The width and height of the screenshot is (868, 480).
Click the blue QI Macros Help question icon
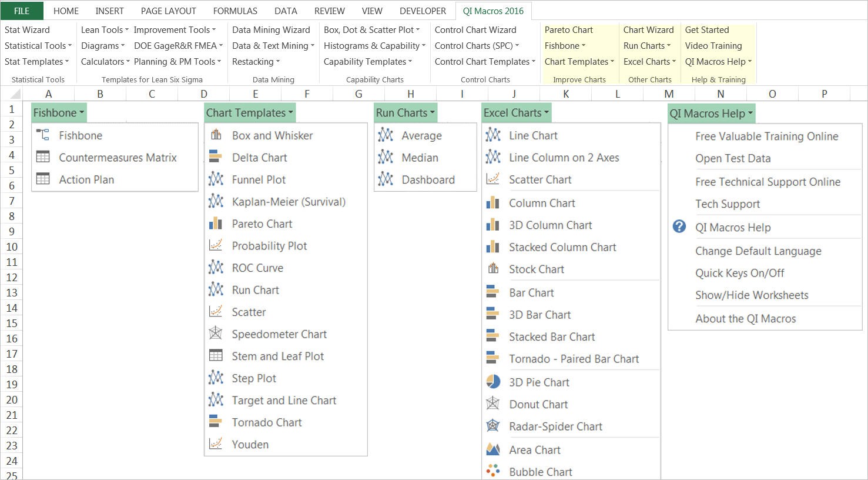[679, 227]
